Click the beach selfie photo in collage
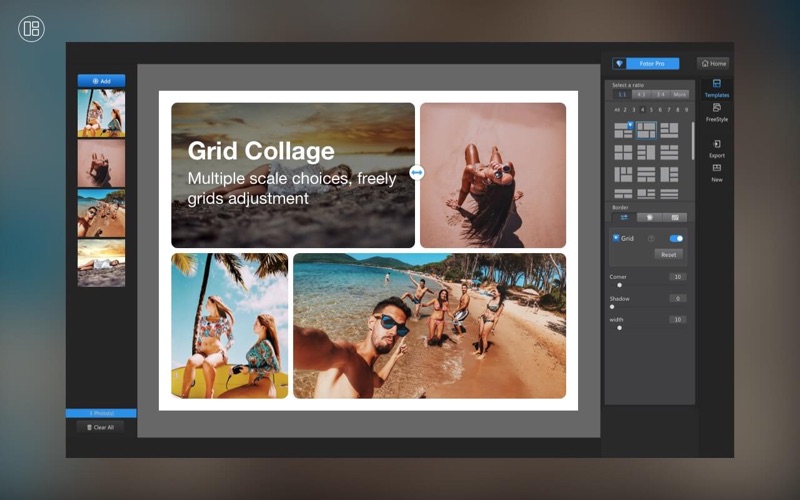This screenshot has width=800, height=500. (x=430, y=326)
